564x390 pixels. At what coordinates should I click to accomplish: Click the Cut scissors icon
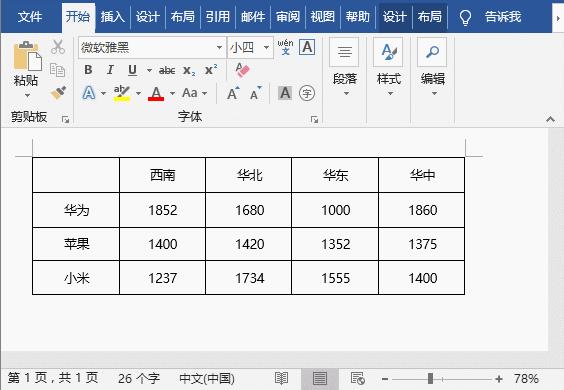click(x=58, y=47)
